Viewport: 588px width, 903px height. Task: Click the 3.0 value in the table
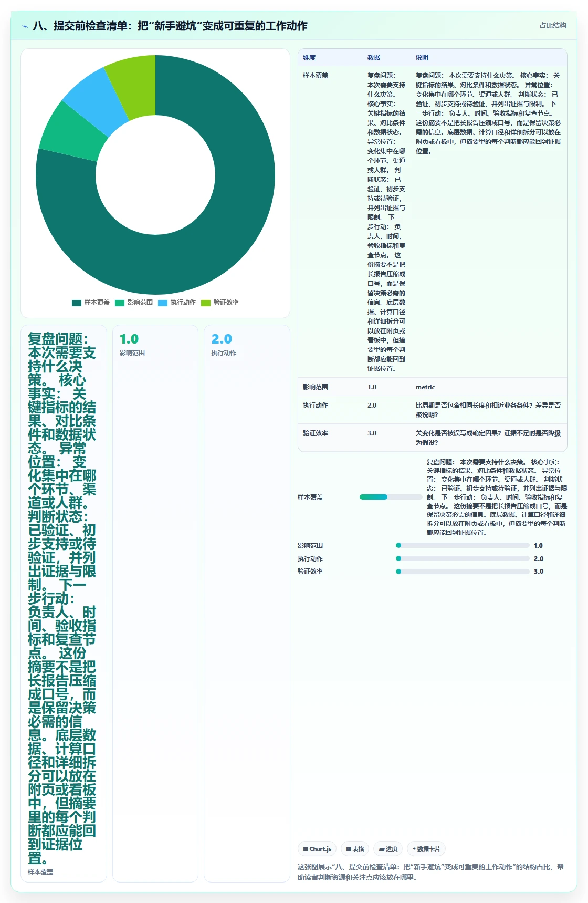[372, 433]
